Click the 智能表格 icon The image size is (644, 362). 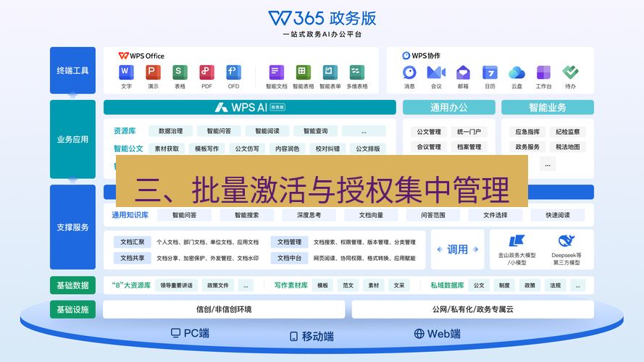(x=303, y=72)
